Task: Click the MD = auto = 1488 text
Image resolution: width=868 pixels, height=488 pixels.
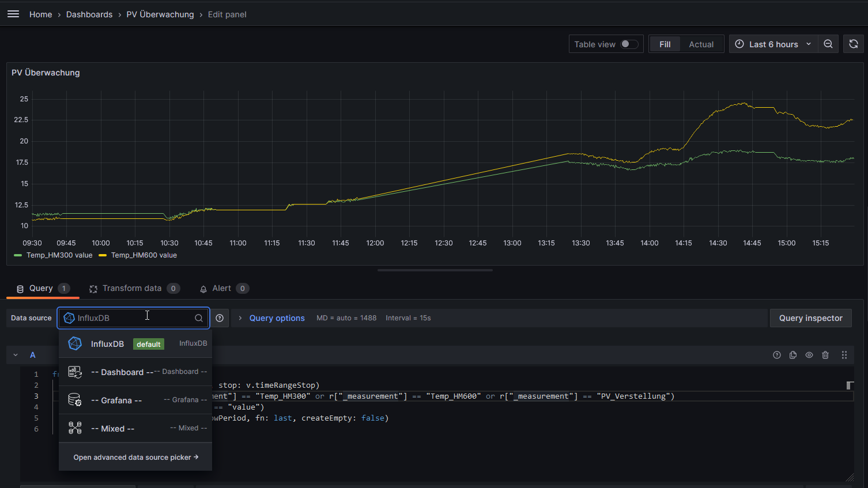Action: pyautogui.click(x=346, y=318)
